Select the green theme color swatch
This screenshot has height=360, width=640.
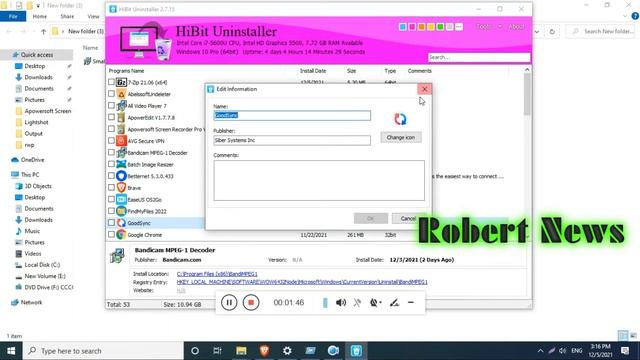440,27
